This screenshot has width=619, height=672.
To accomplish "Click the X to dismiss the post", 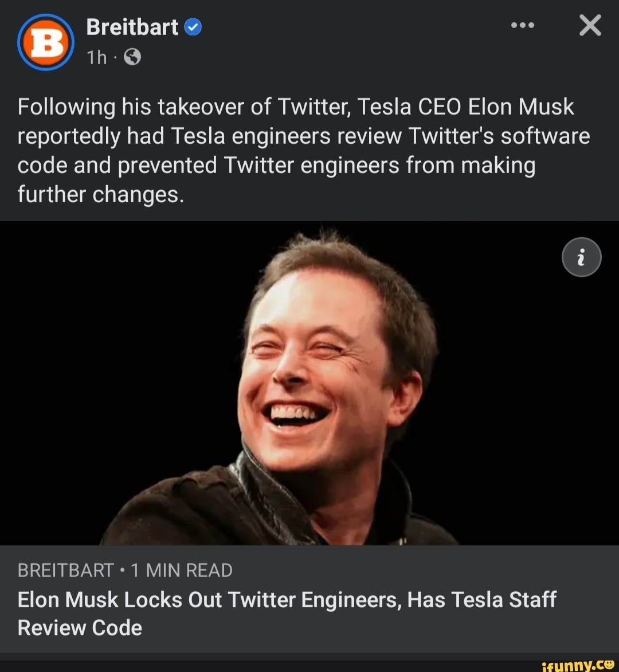I will (x=590, y=25).
